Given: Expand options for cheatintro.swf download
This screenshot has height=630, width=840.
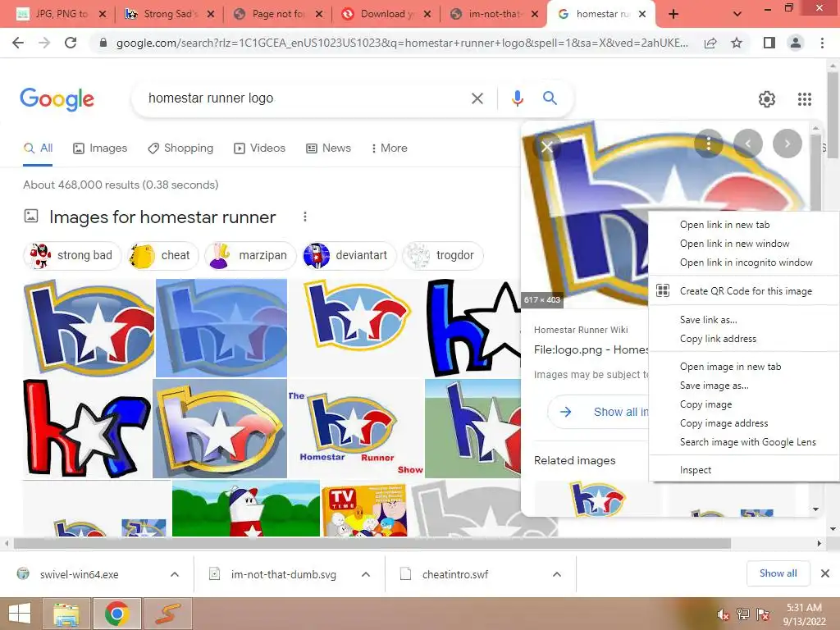Looking at the screenshot, I should click(x=557, y=574).
